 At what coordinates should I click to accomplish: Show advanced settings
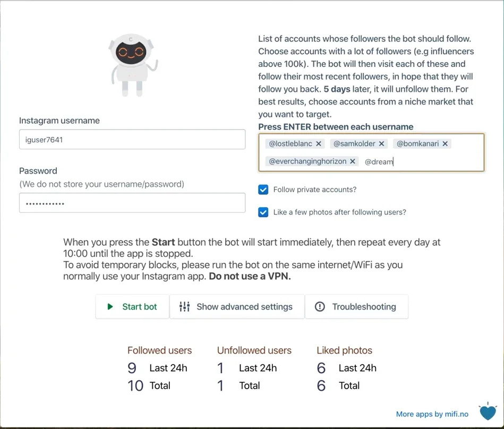tap(237, 306)
